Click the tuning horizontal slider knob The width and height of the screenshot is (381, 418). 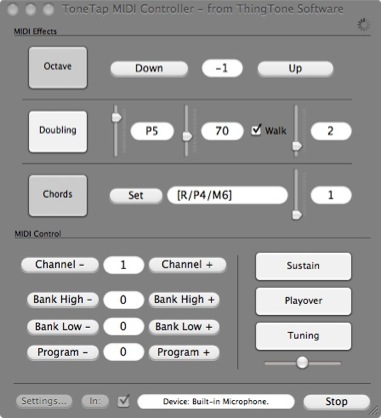tap(302, 362)
